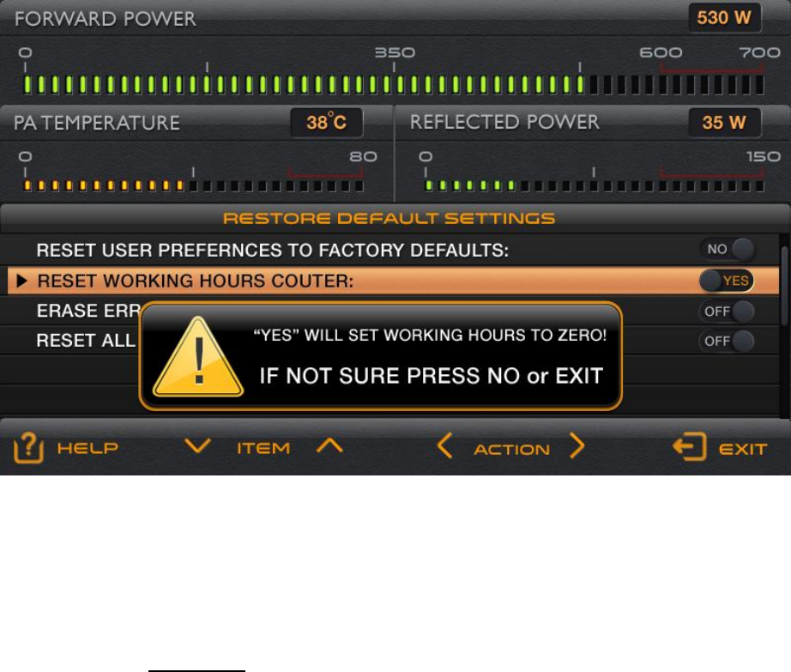
Task: Click the yellow warning triangle icon
Action: pyautogui.click(x=198, y=357)
